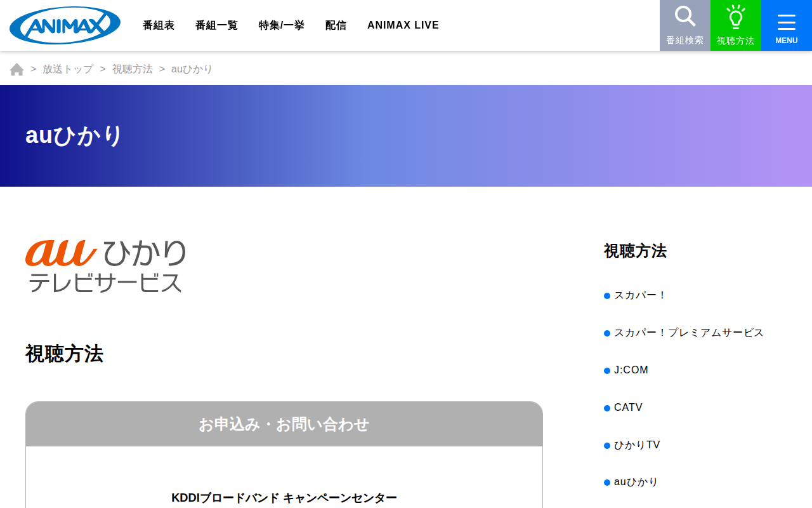The width and height of the screenshot is (812, 508).
Task: Click the main 視聴方法 section heading
Action: coord(64,354)
